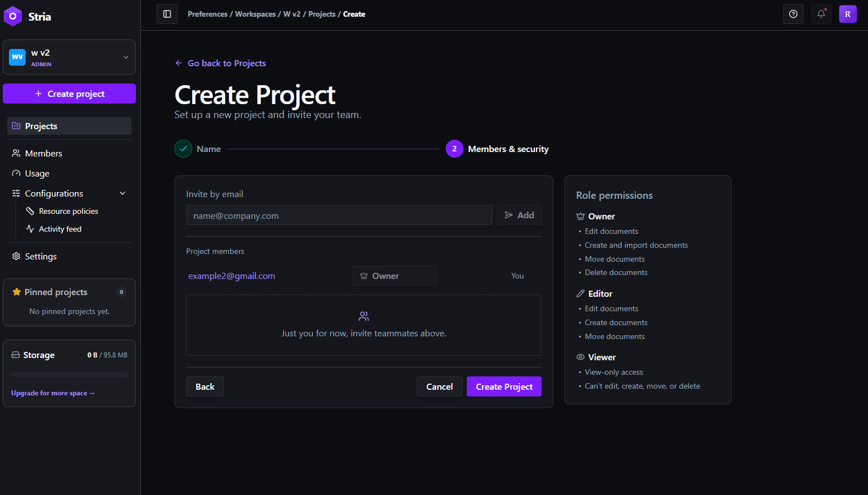Click the Pinned projects star icon
Screen dimensions: 868x495
[17, 292]
